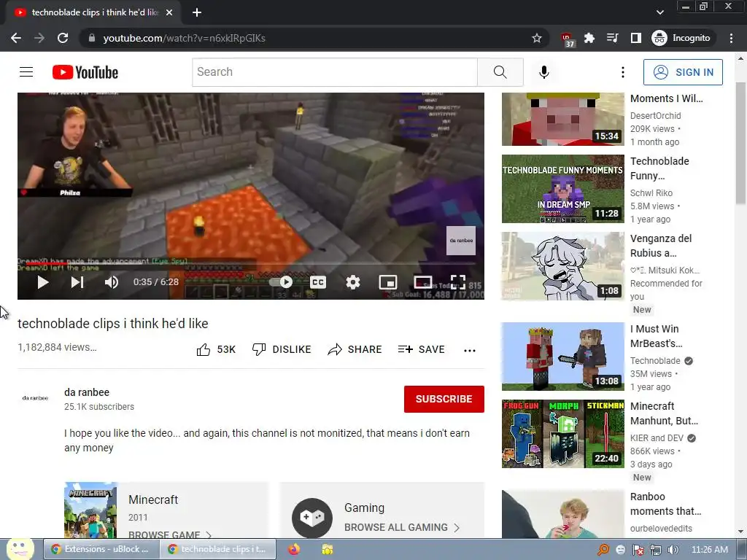The image size is (747, 560).
Task: Open tab search dropdown chevron
Action: (659, 12)
